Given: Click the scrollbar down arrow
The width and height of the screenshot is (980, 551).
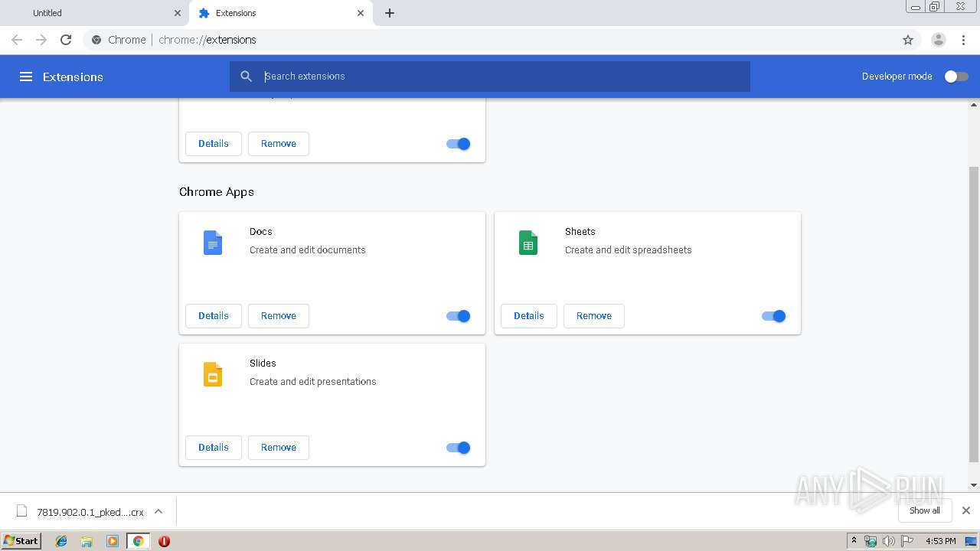Looking at the screenshot, I should (974, 485).
